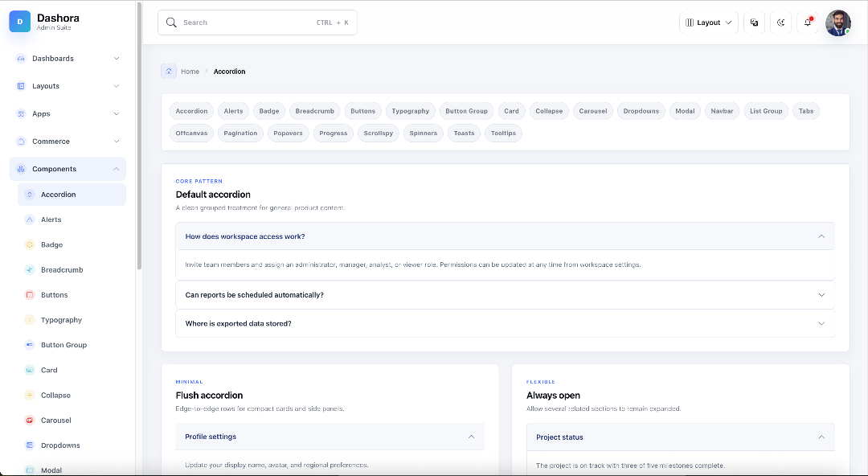The height and width of the screenshot is (476, 868).
Task: Click the Button Group icon in sidebar
Action: [30, 345]
